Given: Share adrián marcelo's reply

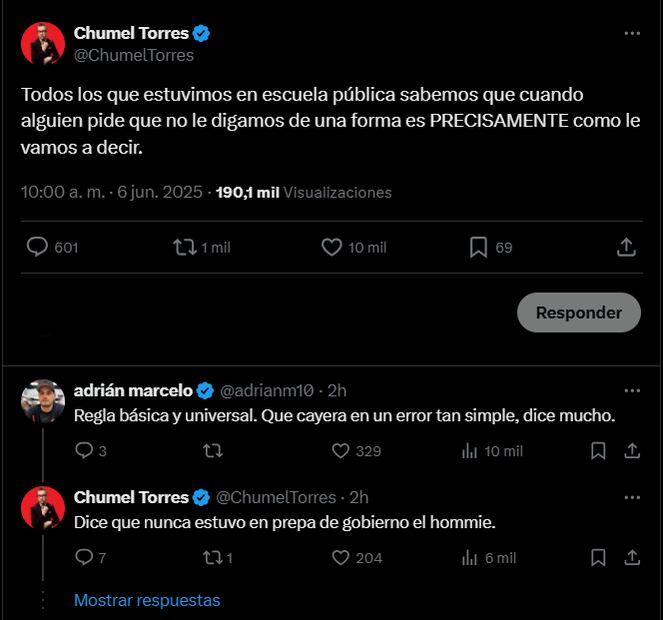Looking at the screenshot, I should click(632, 451).
